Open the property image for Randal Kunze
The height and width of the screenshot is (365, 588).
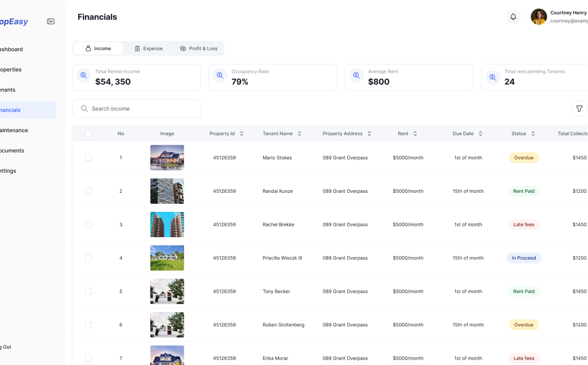(x=167, y=191)
